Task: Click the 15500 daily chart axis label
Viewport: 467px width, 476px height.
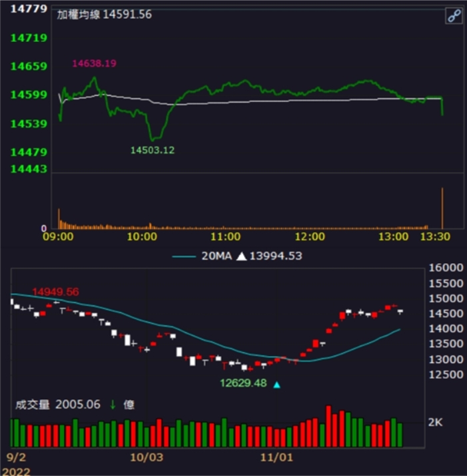Action: click(446, 283)
